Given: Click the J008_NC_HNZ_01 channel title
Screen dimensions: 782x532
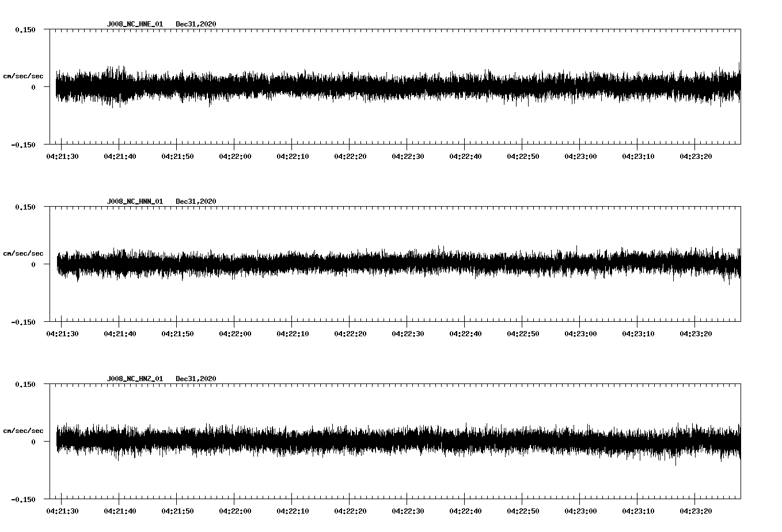Looking at the screenshot, I should point(134,379).
